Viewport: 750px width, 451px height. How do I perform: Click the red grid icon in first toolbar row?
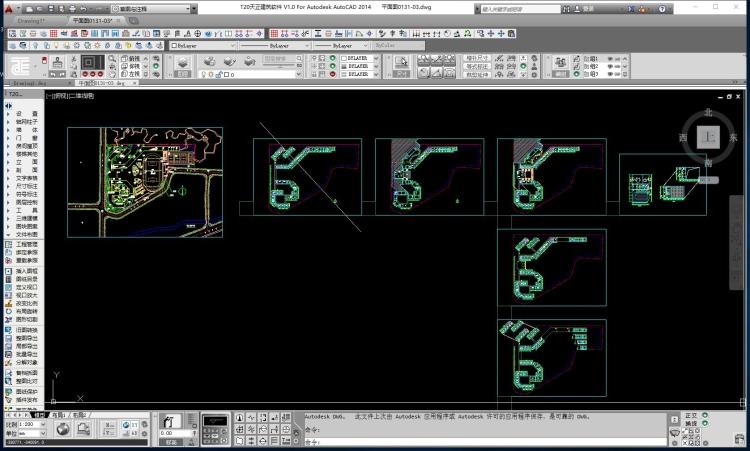54,33
